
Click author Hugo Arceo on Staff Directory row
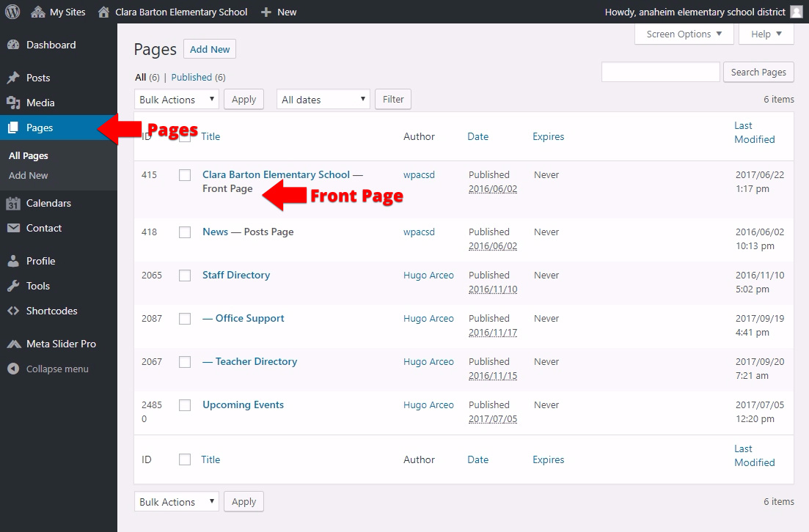[x=429, y=276]
